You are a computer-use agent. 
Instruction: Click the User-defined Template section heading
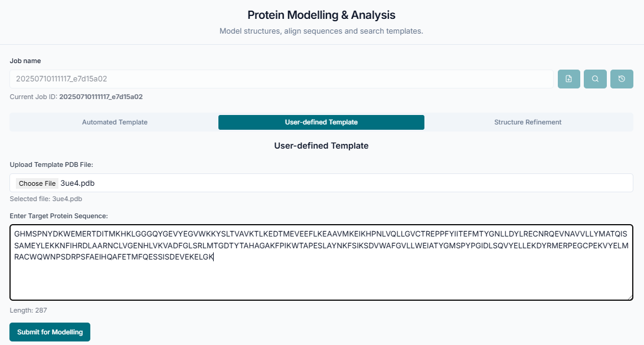coord(321,146)
